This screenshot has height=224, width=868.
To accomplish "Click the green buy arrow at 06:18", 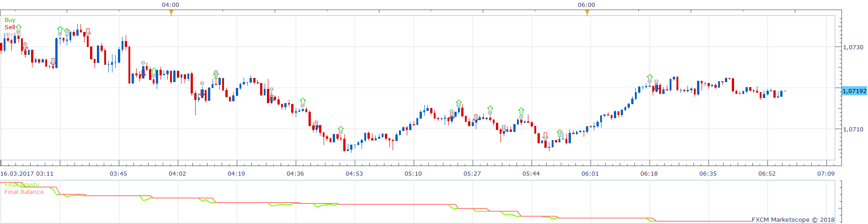I will coord(650,78).
